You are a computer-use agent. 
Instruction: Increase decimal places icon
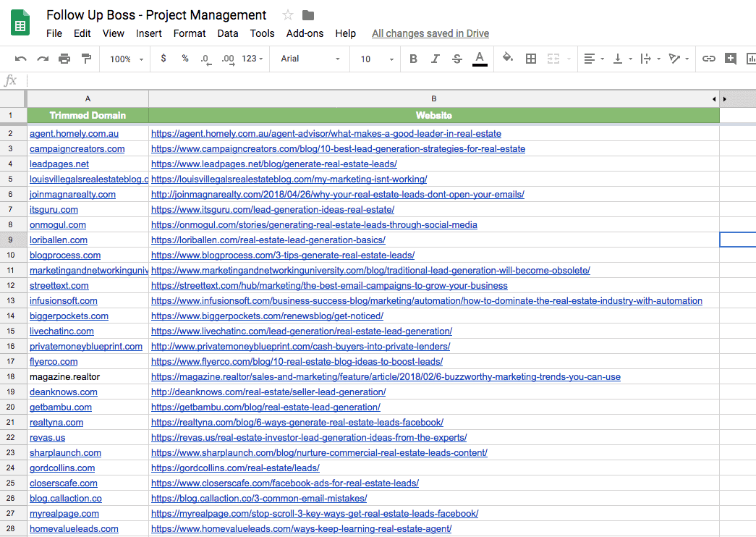pos(228,59)
